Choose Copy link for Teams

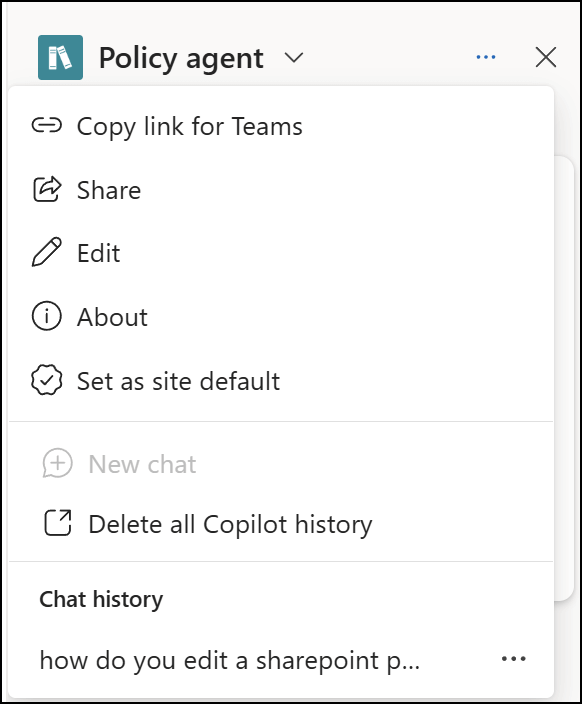click(190, 126)
